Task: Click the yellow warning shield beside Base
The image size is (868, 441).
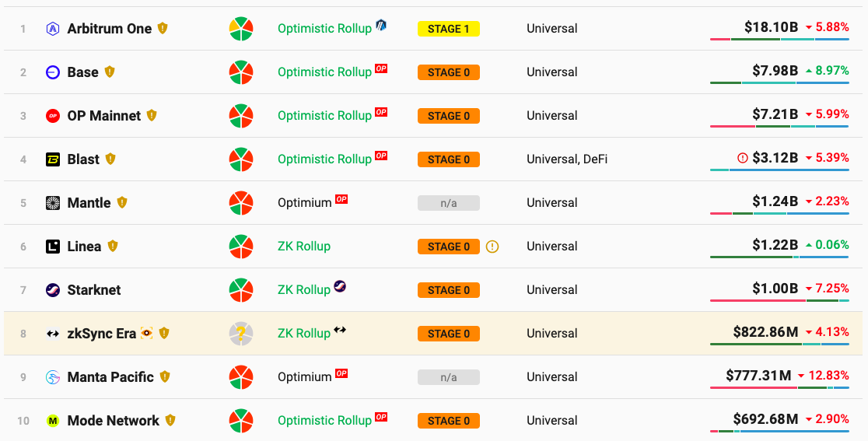Action: pos(110,72)
